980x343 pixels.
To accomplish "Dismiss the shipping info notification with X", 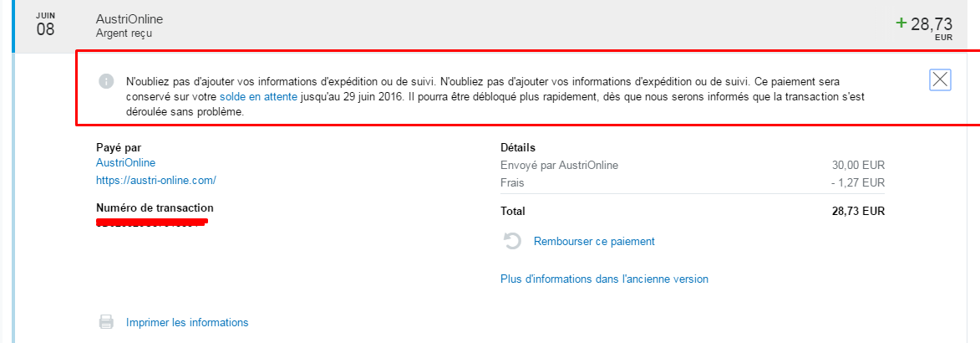I will coord(940,79).
